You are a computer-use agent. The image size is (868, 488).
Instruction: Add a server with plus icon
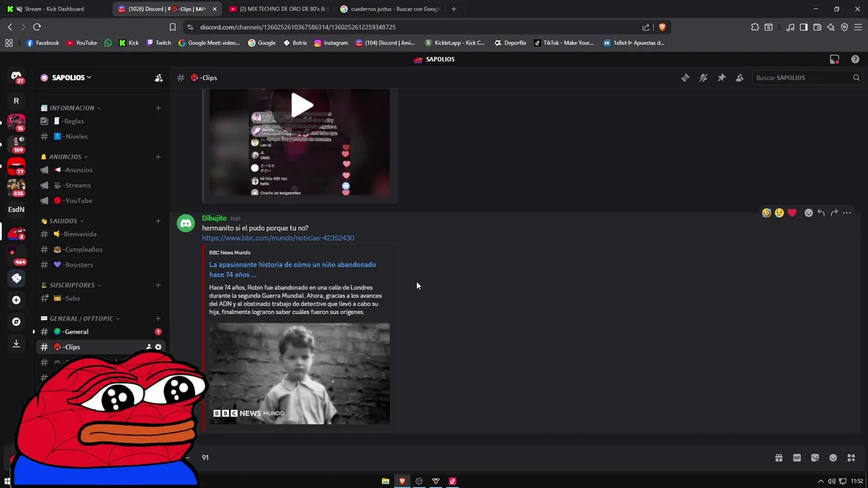(x=16, y=300)
